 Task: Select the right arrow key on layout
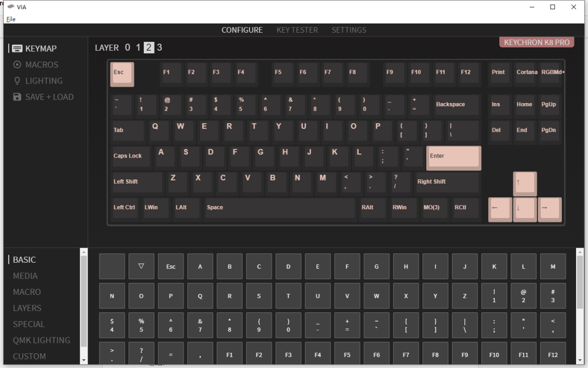(x=550, y=209)
